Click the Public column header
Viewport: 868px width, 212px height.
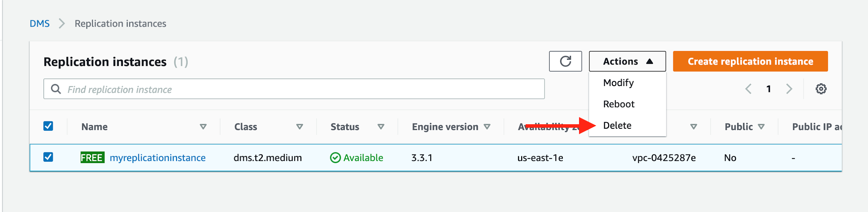[x=739, y=127]
